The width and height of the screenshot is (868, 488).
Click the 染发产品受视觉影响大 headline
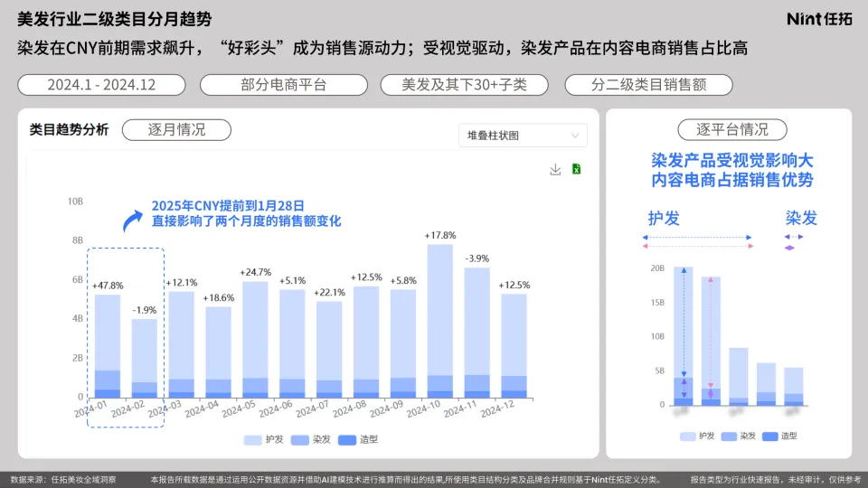(x=731, y=161)
